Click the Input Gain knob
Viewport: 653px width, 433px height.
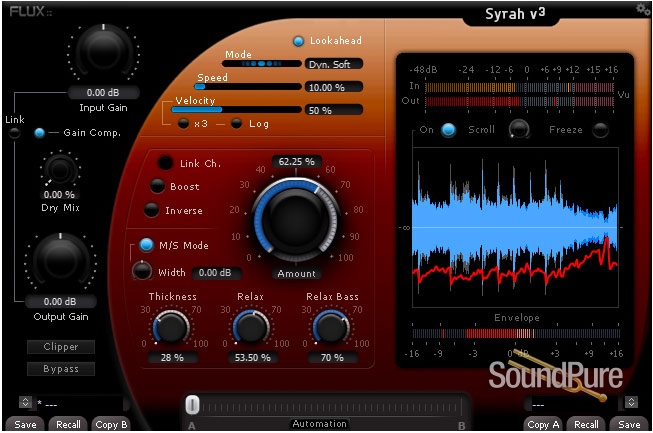tap(103, 52)
